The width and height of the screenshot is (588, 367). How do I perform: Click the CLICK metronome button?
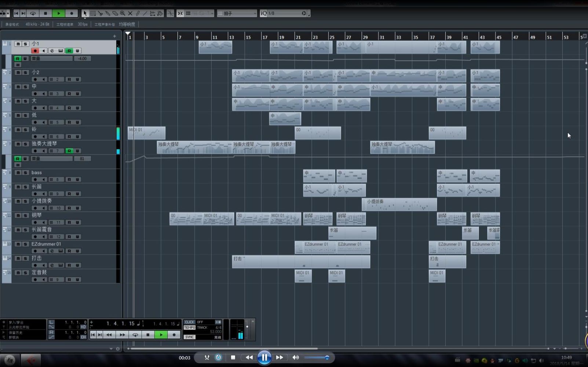point(190,322)
